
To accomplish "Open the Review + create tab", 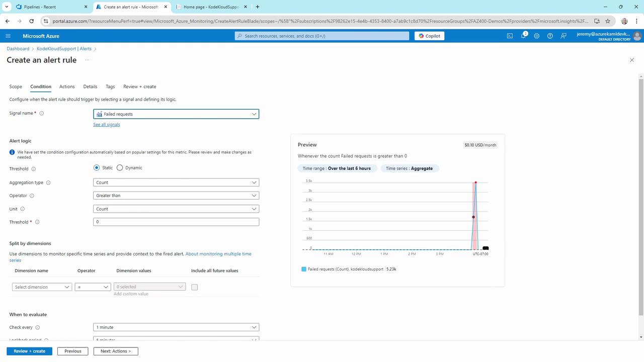I will tap(140, 86).
